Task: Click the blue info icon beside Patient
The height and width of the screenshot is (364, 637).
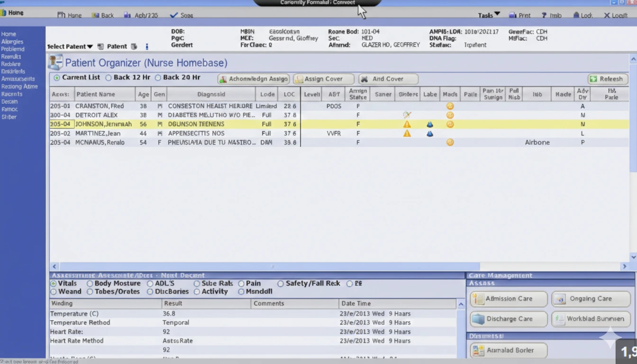Action: (x=146, y=46)
